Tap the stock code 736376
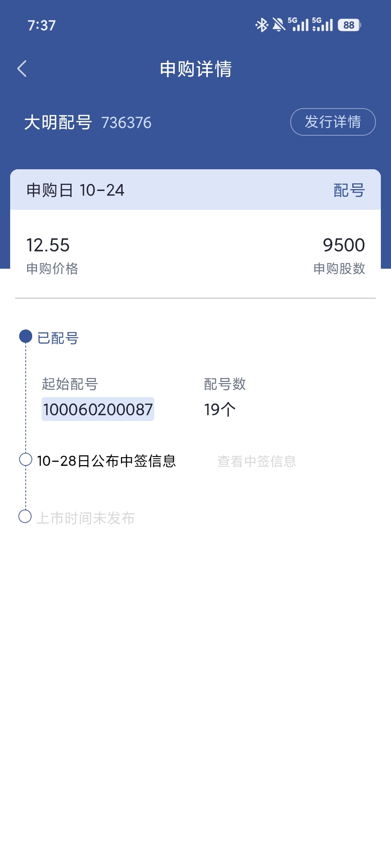391x868 pixels. (126, 123)
